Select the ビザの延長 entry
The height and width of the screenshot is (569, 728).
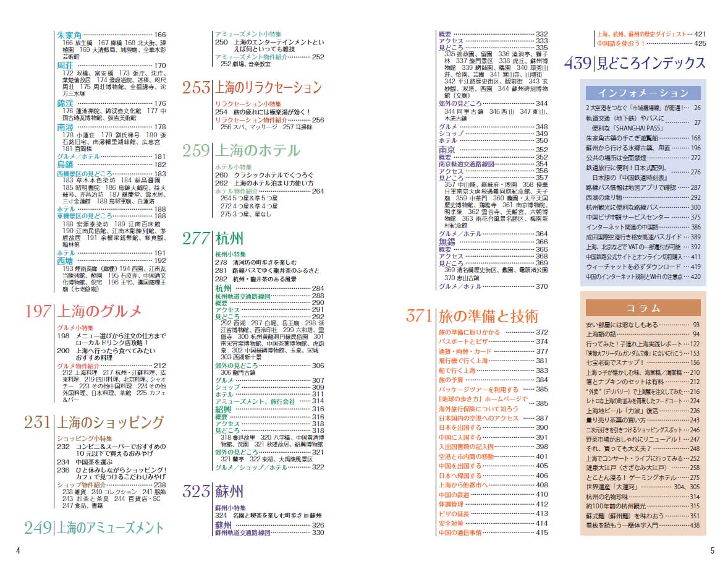(x=454, y=513)
